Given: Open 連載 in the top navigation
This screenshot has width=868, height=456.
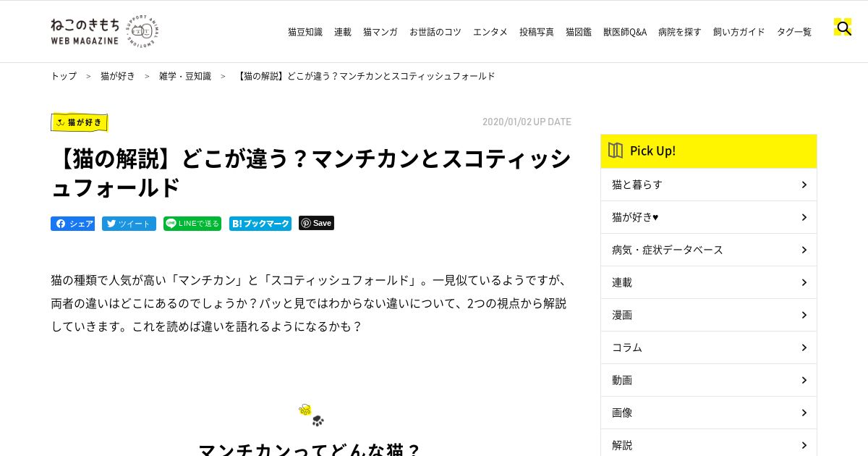Looking at the screenshot, I should point(343,32).
